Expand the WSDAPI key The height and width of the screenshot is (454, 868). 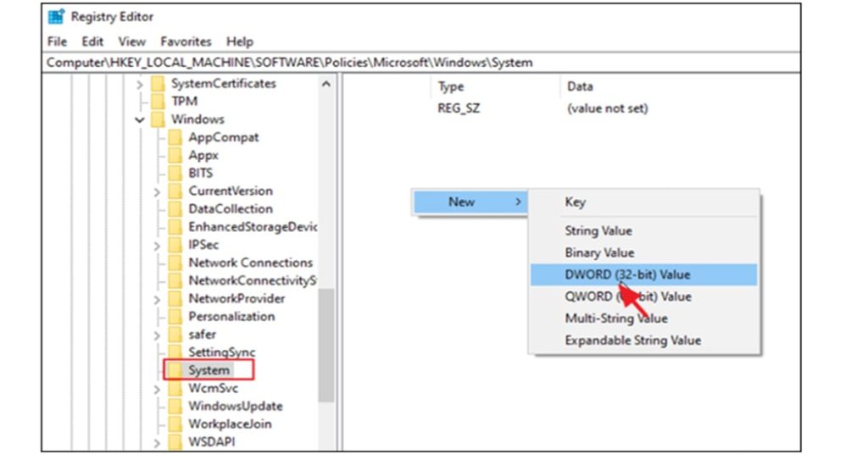[x=157, y=442]
